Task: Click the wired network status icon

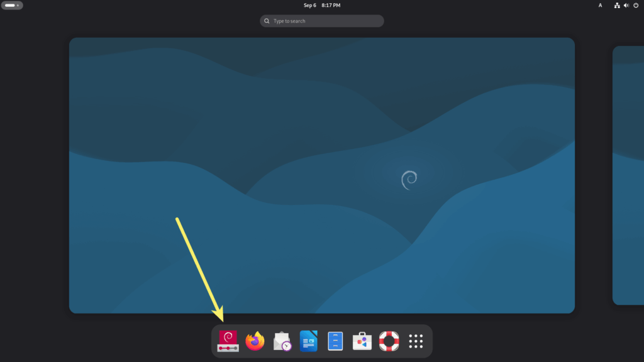Action: tap(617, 5)
